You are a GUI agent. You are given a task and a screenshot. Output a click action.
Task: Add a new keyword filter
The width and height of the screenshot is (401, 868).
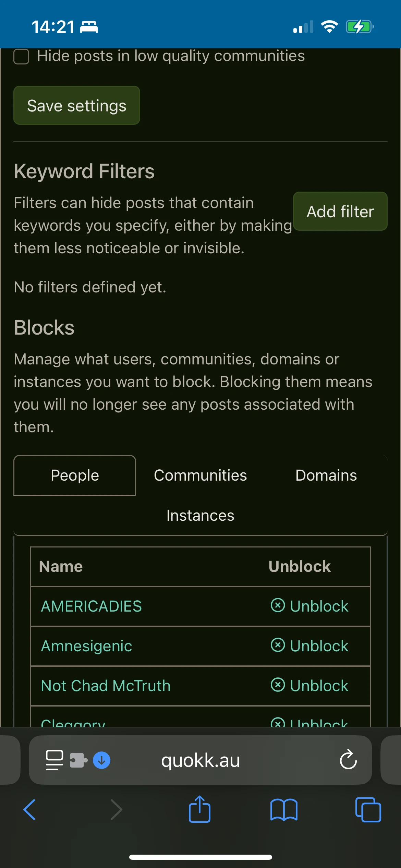point(340,212)
